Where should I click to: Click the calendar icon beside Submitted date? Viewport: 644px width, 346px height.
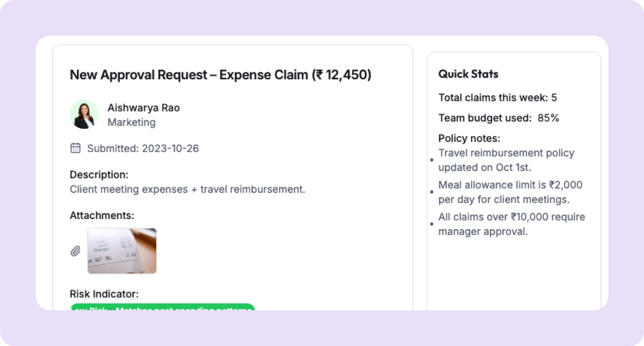tap(76, 148)
